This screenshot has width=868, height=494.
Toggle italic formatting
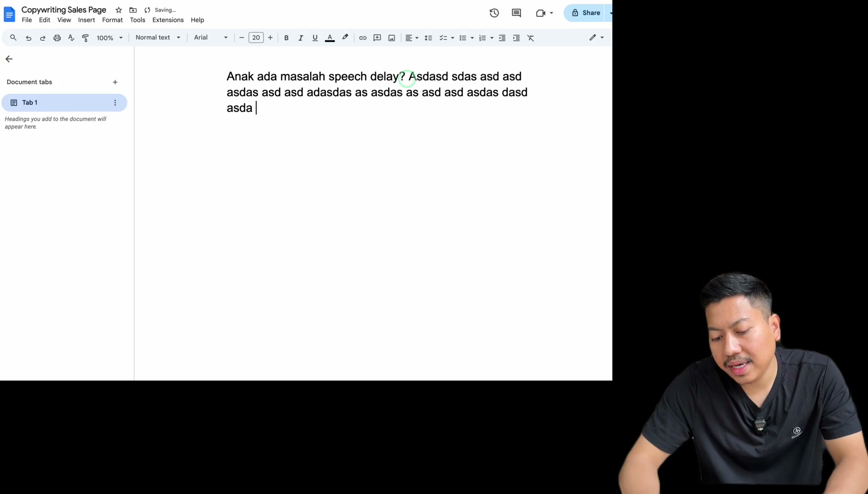(300, 38)
